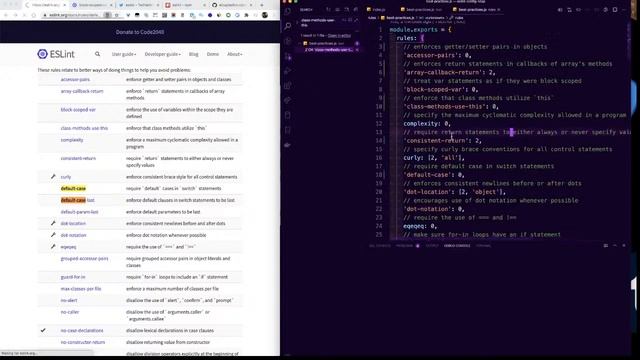640x360 pixels.
Task: Click the code line "curly: [2, 'all'],"
Action: coord(434,158)
